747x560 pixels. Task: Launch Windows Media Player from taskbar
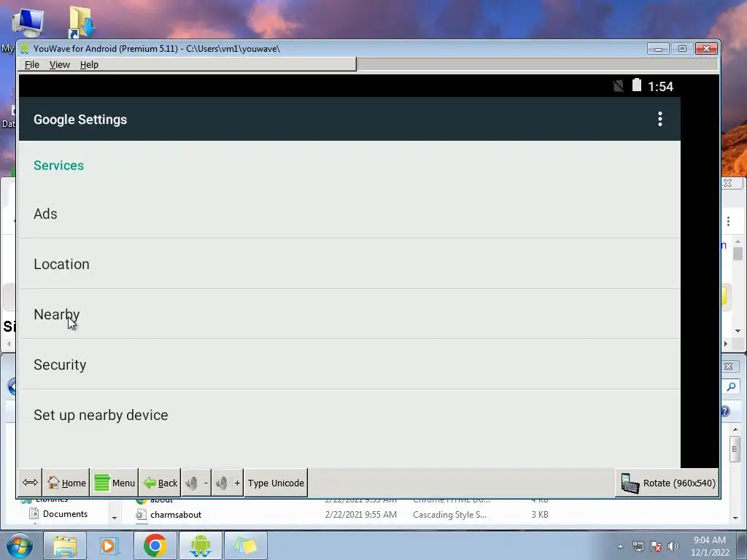point(108,545)
